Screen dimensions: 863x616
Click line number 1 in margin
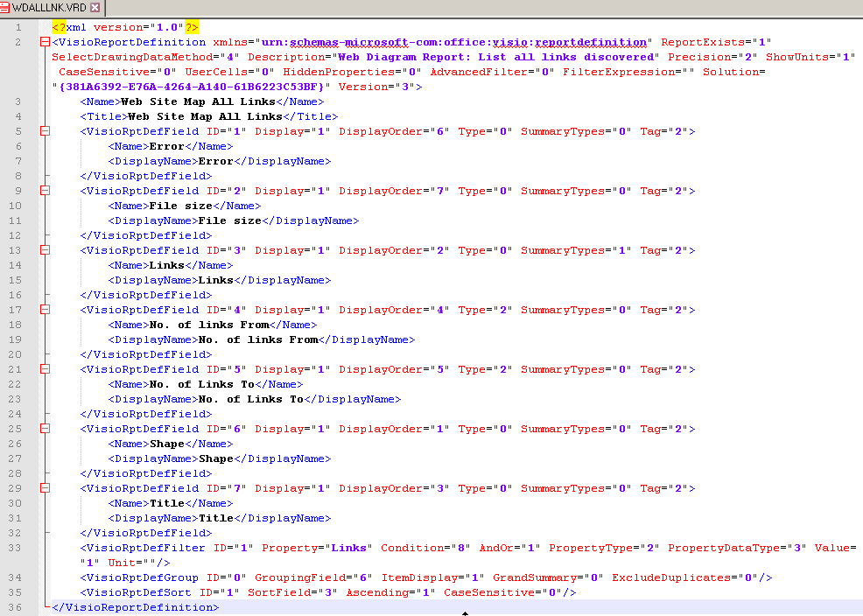[18, 27]
